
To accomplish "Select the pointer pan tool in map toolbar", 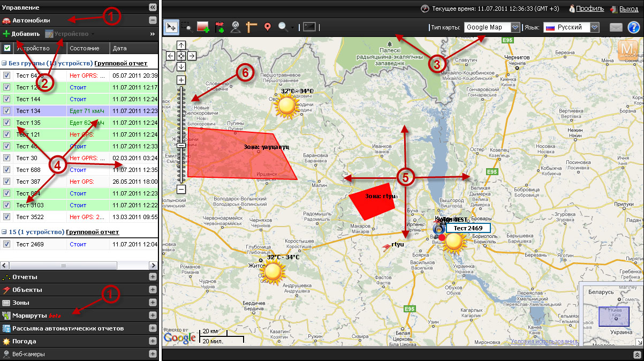I will 171,27.
